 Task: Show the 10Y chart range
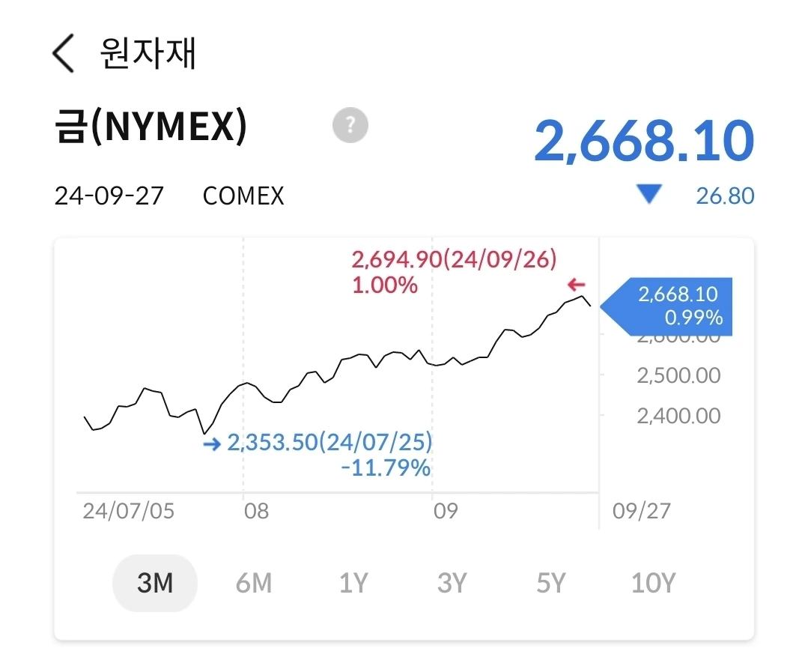(653, 583)
